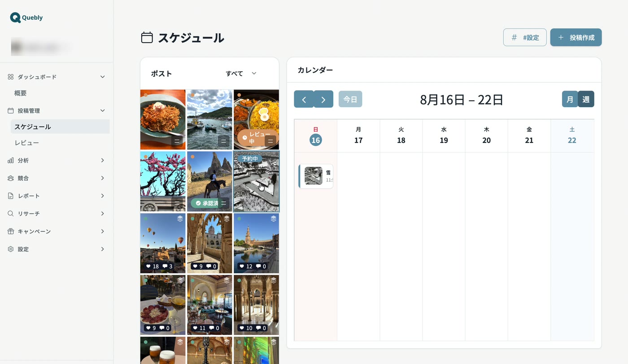Image resolution: width=628 pixels, height=364 pixels.
Task: Open the two beer glasses post
Action: (163, 350)
